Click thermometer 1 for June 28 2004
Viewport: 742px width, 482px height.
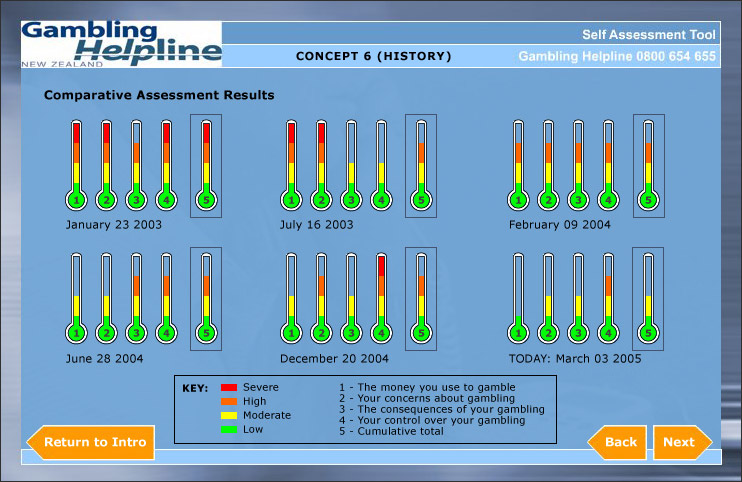76,298
